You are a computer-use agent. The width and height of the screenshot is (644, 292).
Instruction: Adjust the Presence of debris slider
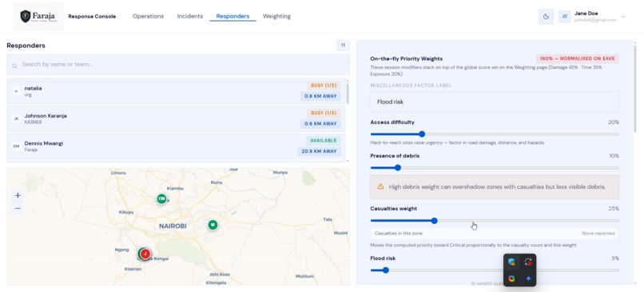(x=494, y=168)
